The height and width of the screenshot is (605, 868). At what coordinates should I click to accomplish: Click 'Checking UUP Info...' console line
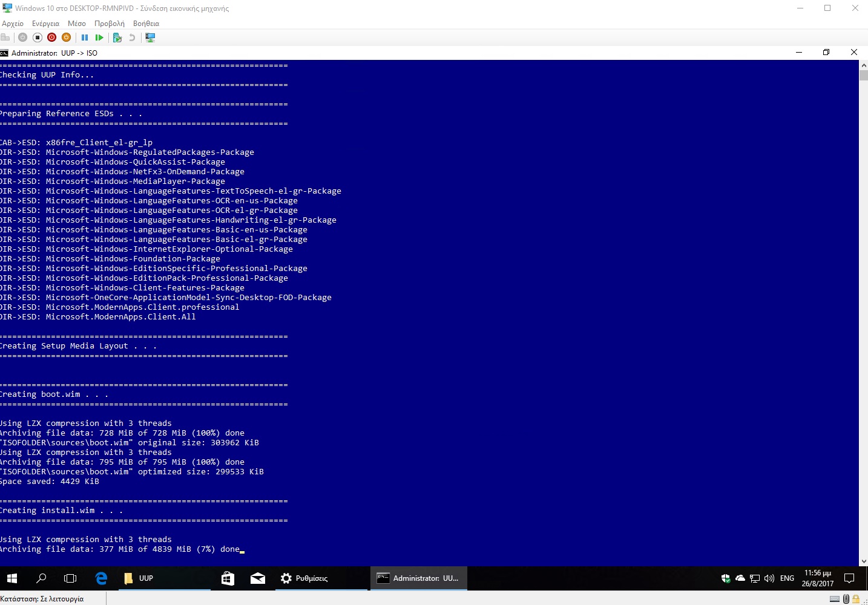tap(47, 75)
